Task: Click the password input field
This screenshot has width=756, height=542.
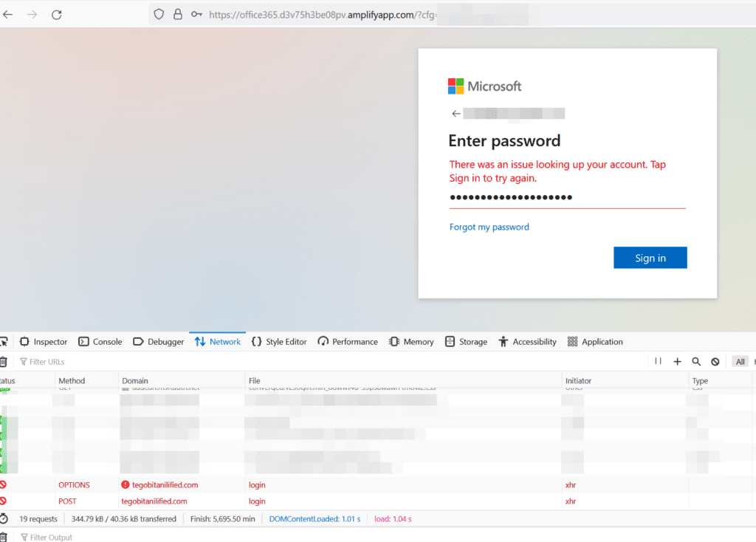Action: pyautogui.click(x=567, y=198)
